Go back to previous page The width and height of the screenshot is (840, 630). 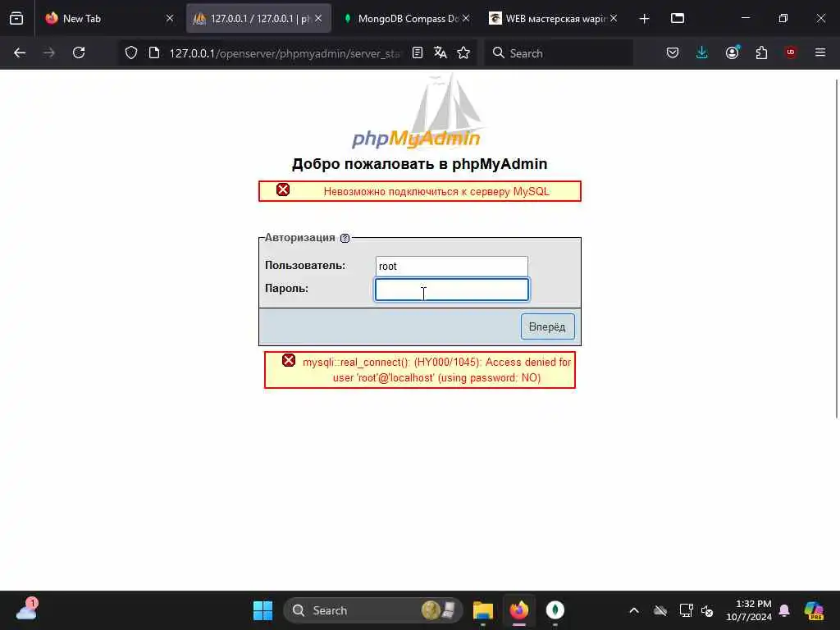point(20,53)
